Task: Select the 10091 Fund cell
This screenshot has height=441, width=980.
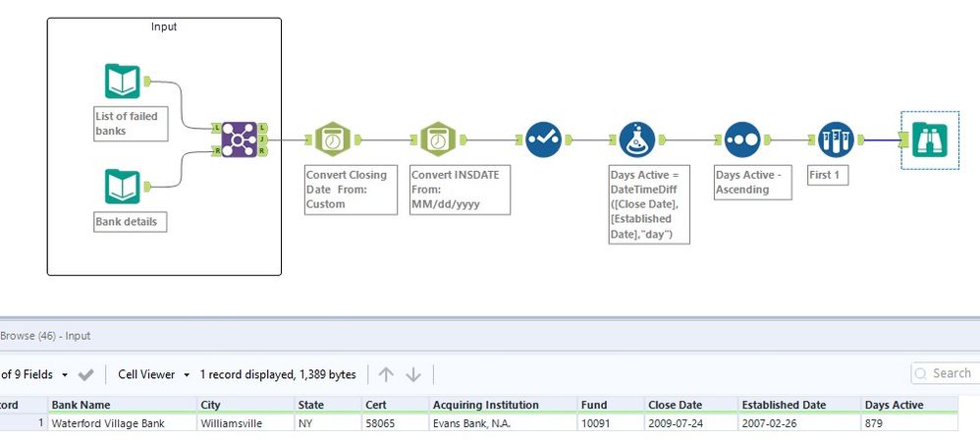Action: 611,423
